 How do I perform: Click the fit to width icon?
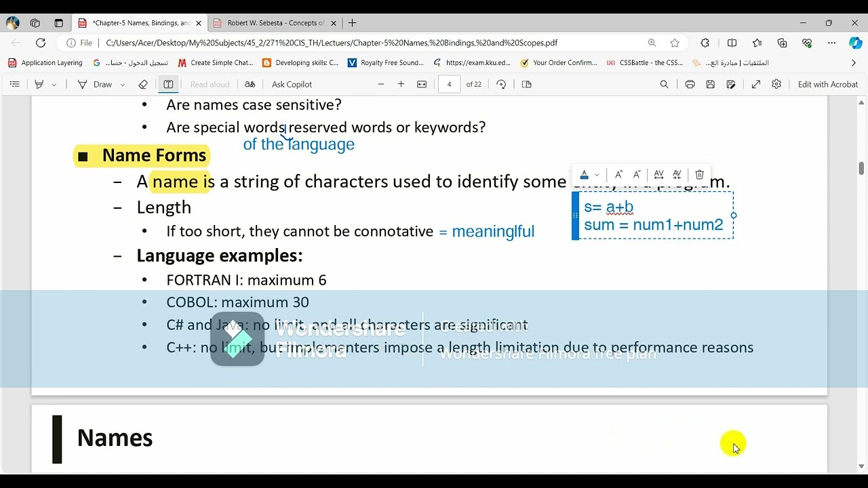pos(422,85)
